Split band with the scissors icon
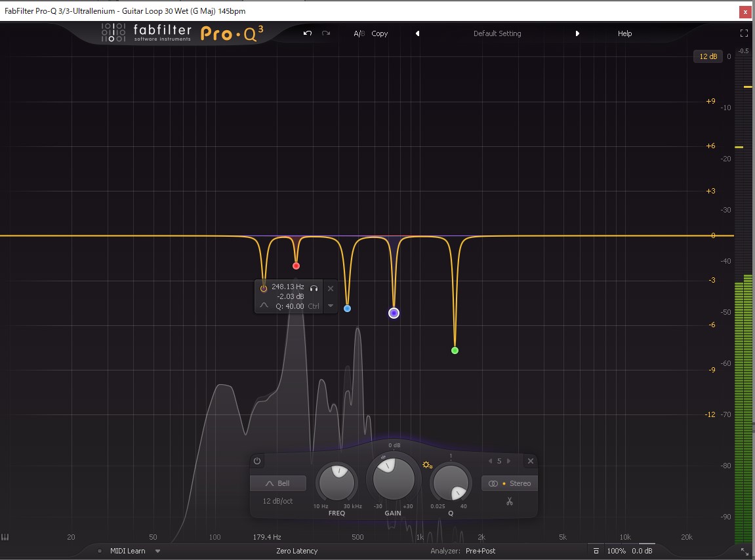Viewport: 755px width, 560px height. 510,501
